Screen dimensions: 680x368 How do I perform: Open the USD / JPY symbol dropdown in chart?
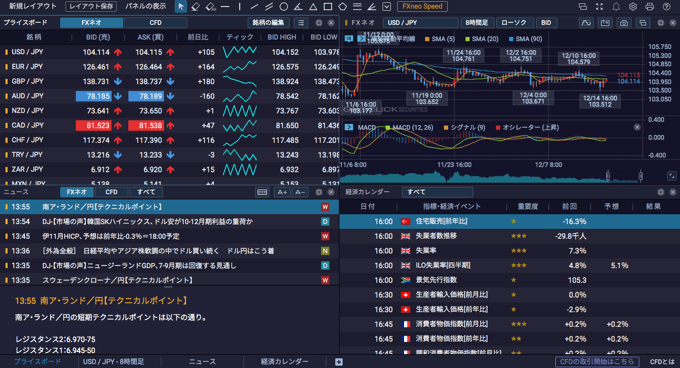click(420, 23)
